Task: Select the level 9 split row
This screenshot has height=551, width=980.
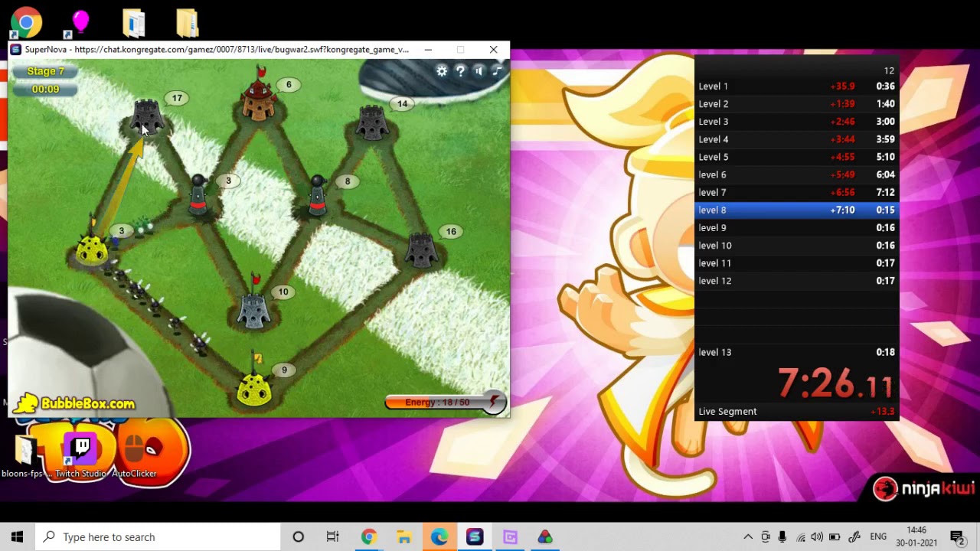Action: click(x=796, y=227)
